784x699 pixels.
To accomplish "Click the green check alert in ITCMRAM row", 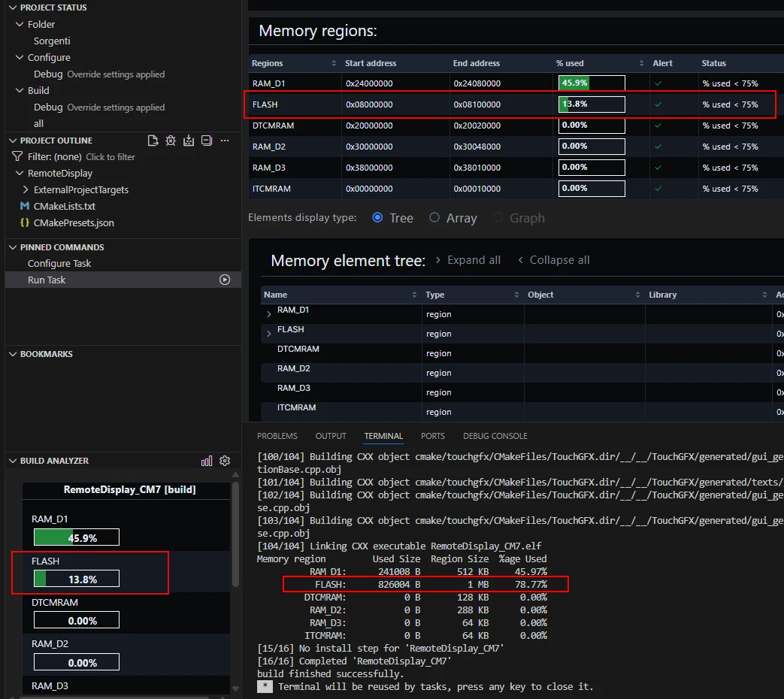I will click(658, 189).
